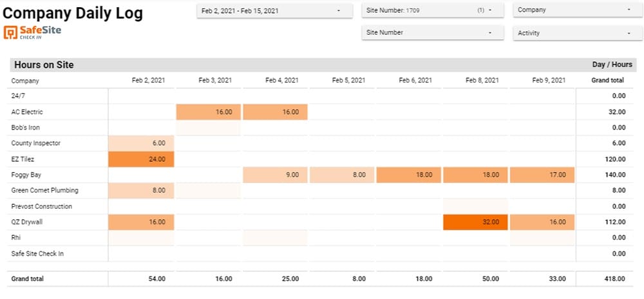
Task: Click the Feb 8, 2021 column header
Action: pyautogui.click(x=482, y=81)
